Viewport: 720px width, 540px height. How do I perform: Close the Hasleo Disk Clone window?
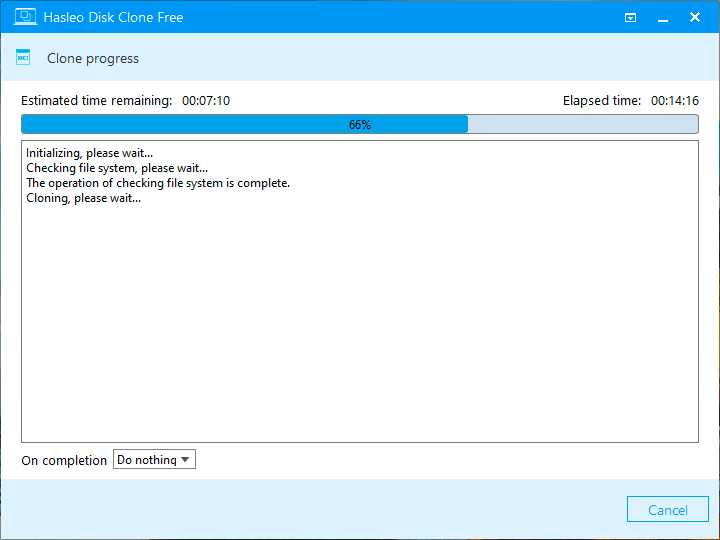[x=695, y=17]
